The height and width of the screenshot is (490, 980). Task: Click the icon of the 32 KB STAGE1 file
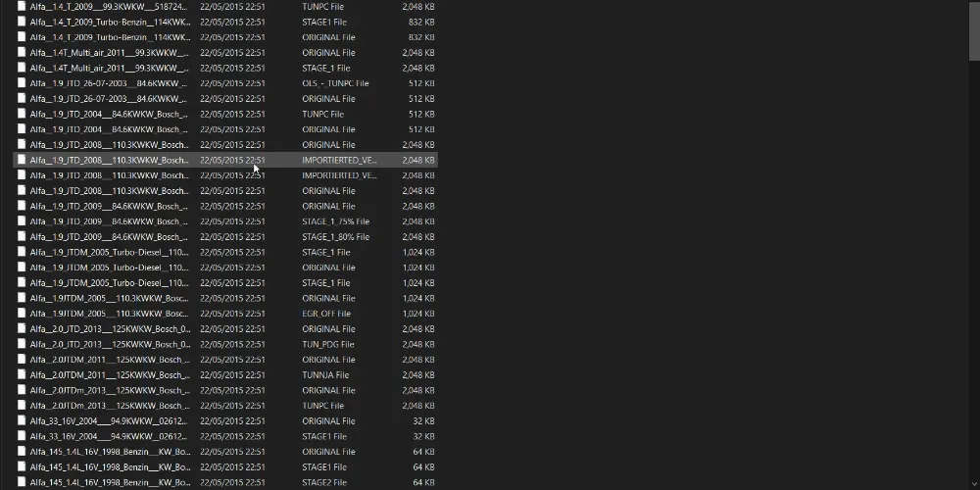pos(22,436)
